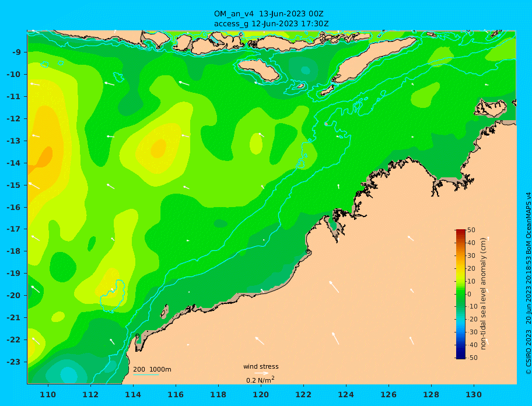Click the colorbar tick label 50 at top
Viewport: 532px width, 406px height.
pyautogui.click(x=471, y=230)
